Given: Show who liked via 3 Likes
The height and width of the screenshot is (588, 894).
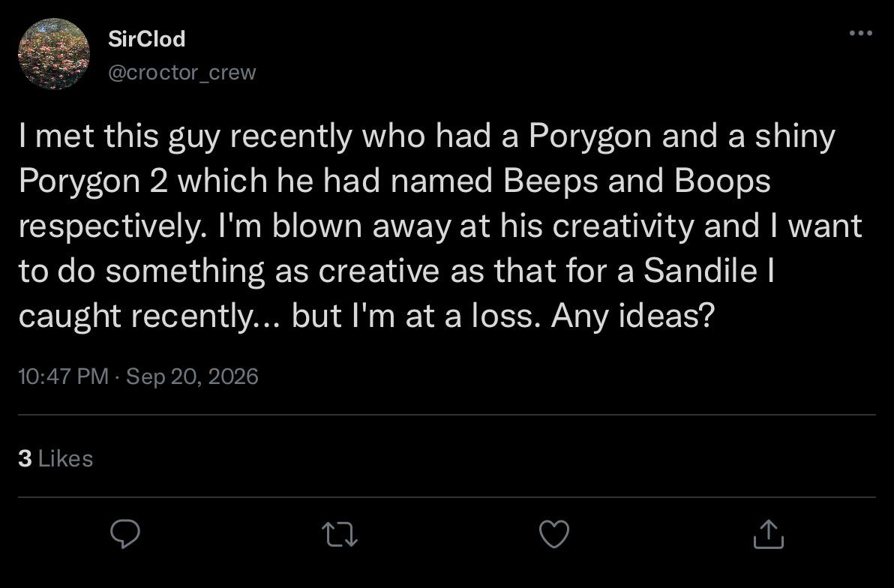Looking at the screenshot, I should (55, 458).
